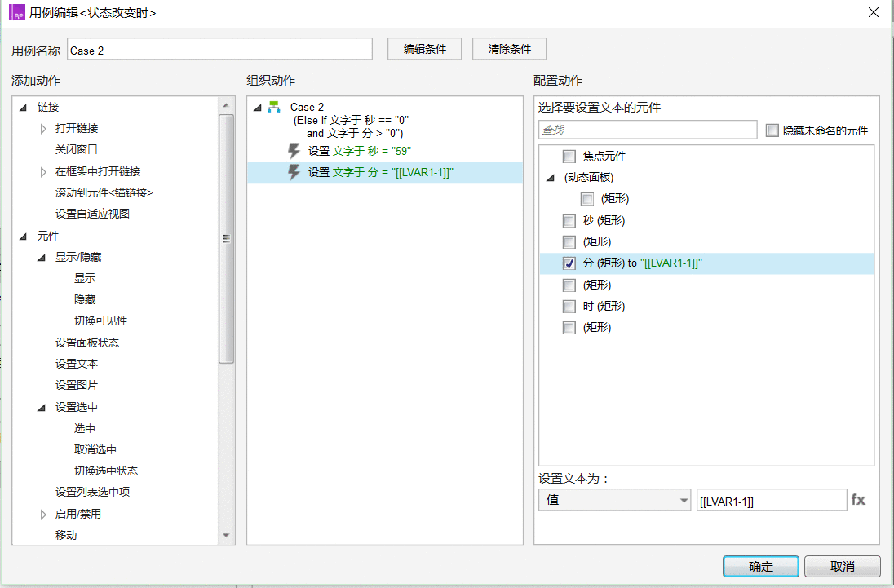Click the action list scrollbar up arrow
This screenshot has width=894, height=588.
[226, 105]
